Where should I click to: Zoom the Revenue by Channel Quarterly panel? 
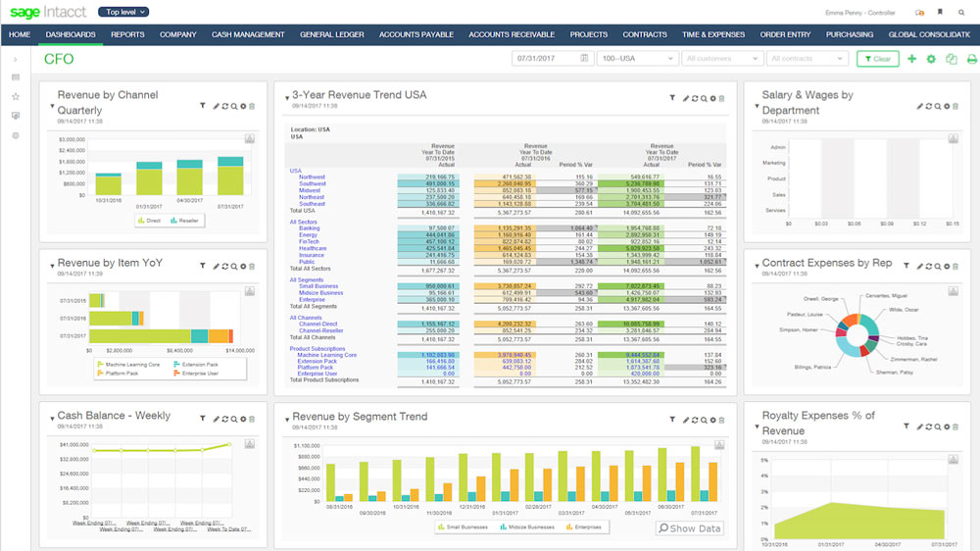pos(234,106)
